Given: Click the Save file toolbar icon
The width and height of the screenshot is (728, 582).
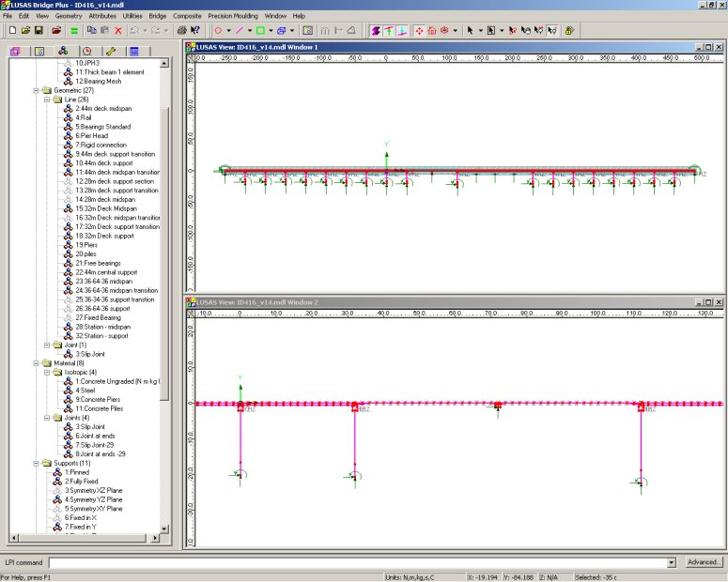Looking at the screenshot, I should coord(39,30).
